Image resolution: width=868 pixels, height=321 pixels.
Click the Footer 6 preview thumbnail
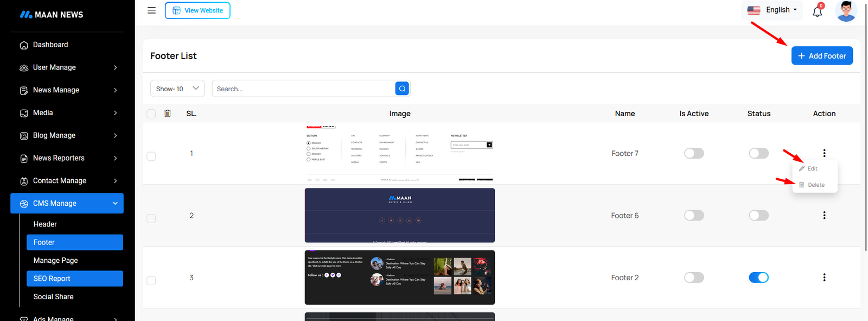399,216
